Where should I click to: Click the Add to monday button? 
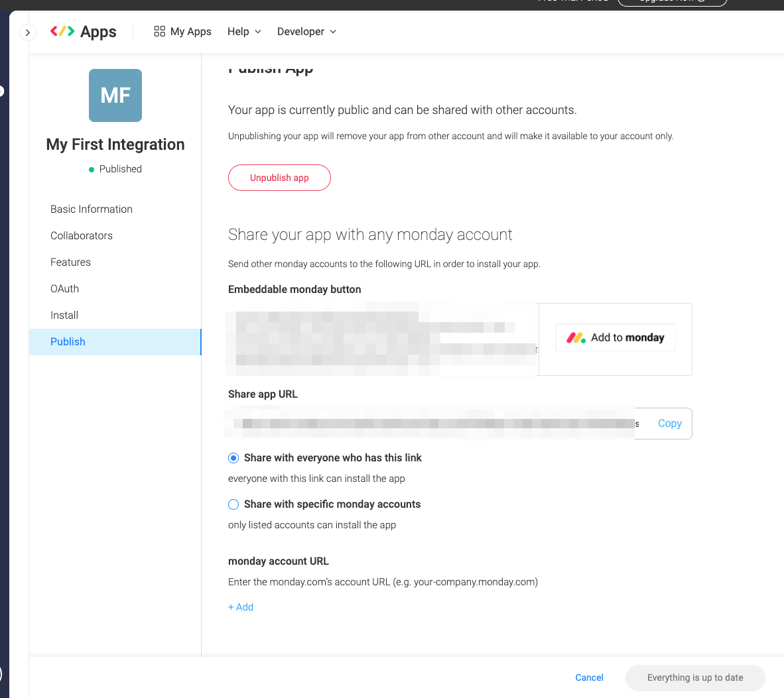[x=616, y=338]
